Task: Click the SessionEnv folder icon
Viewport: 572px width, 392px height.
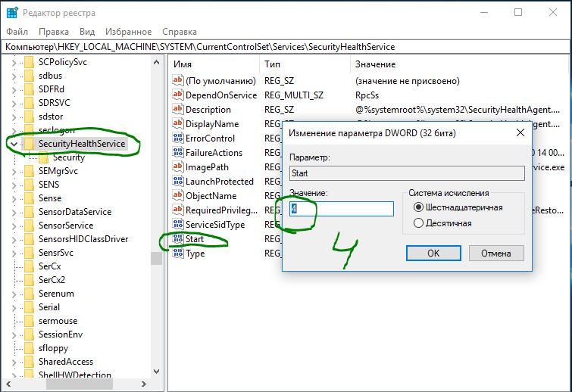Action: [x=30, y=334]
